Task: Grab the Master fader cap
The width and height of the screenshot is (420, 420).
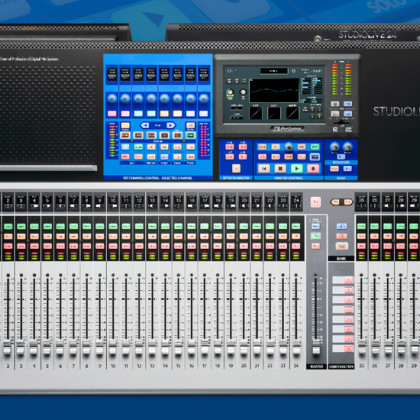Action: pyautogui.click(x=316, y=349)
